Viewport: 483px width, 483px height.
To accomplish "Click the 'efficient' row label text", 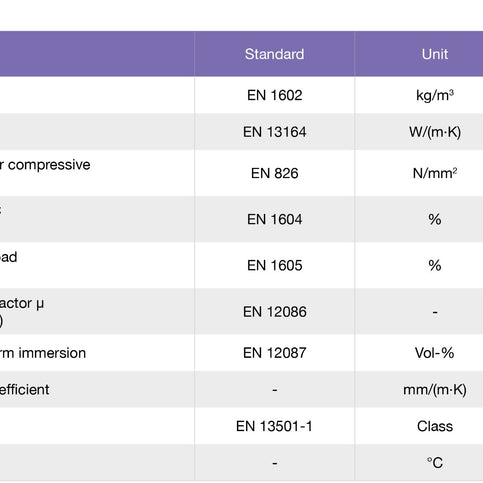I will tap(24, 390).
